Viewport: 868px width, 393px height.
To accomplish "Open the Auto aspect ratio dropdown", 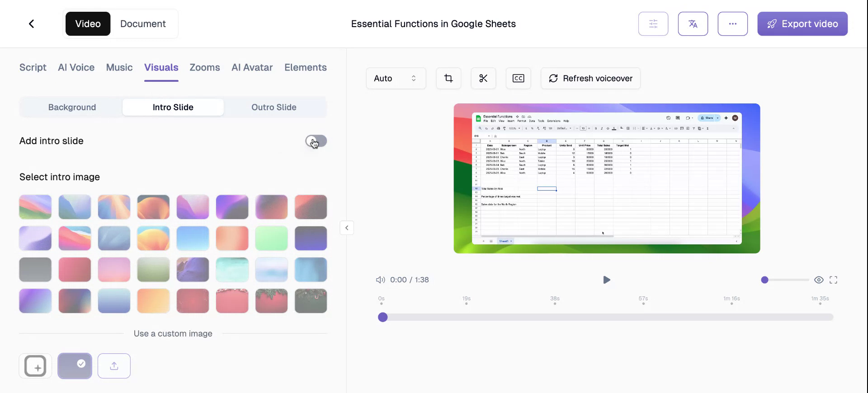I will pos(396,78).
